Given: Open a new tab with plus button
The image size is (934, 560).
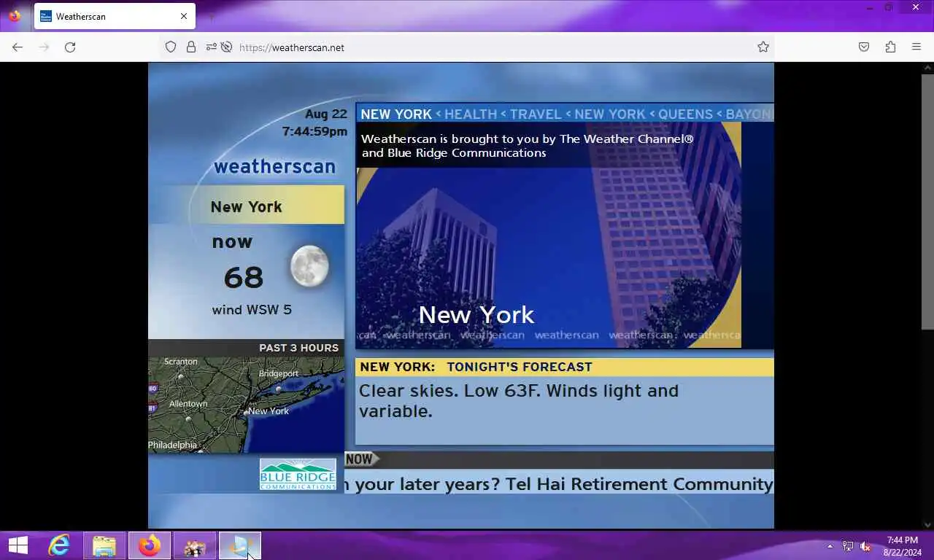Looking at the screenshot, I should [212, 16].
